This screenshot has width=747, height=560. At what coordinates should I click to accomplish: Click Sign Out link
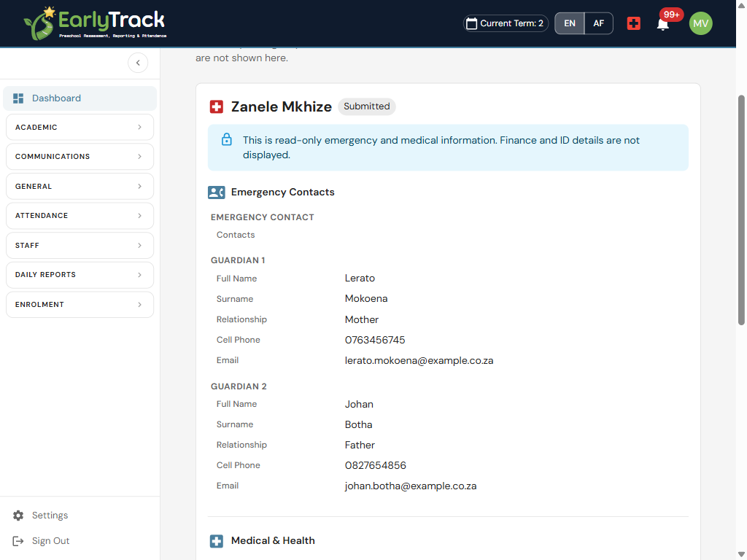point(50,541)
